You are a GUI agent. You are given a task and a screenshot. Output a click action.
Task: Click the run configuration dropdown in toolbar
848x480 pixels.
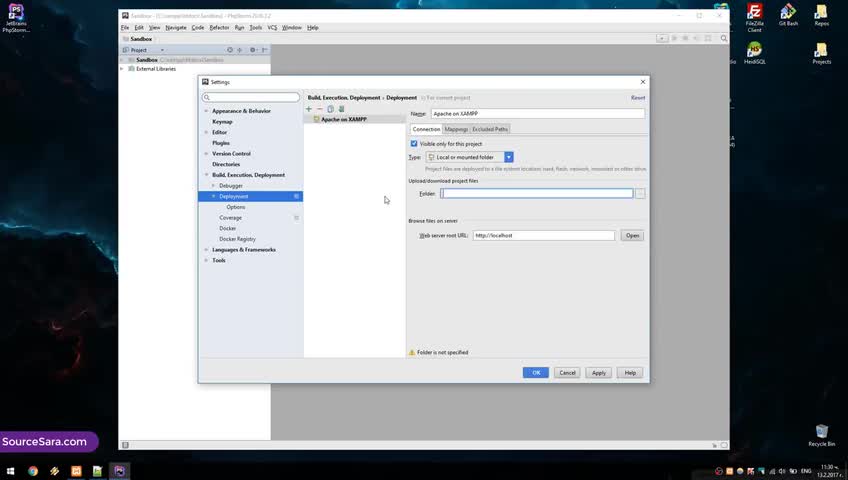coord(662,38)
